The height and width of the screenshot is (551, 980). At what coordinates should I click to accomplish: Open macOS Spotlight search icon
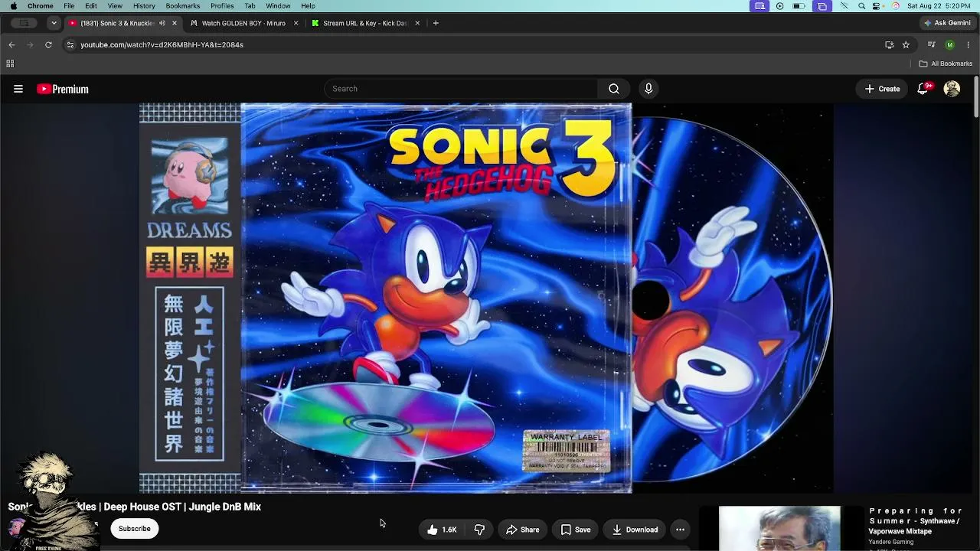tap(862, 6)
